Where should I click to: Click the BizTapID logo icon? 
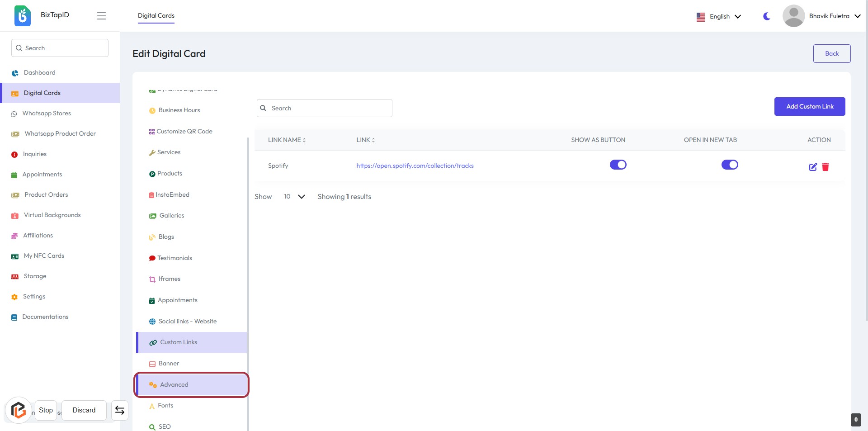pyautogui.click(x=23, y=16)
